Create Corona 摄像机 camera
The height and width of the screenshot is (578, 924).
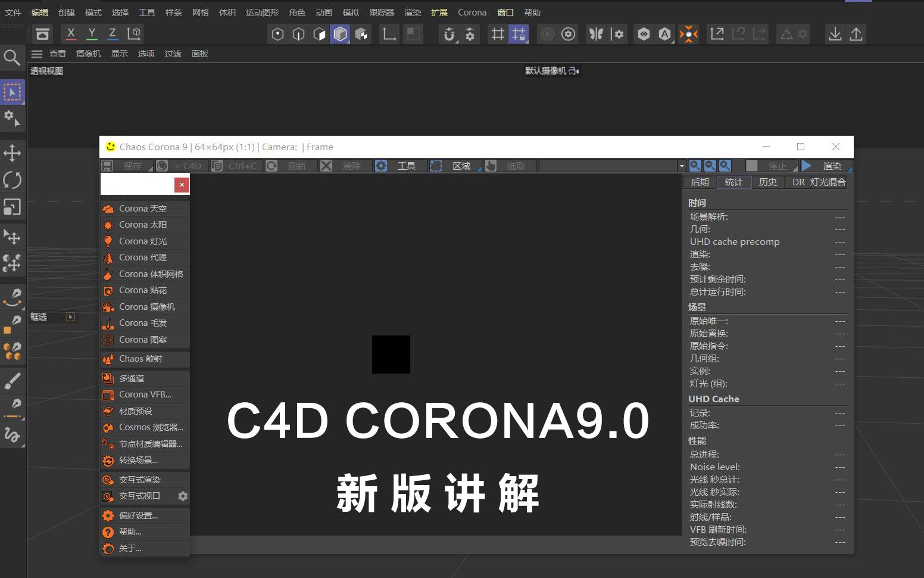(145, 307)
